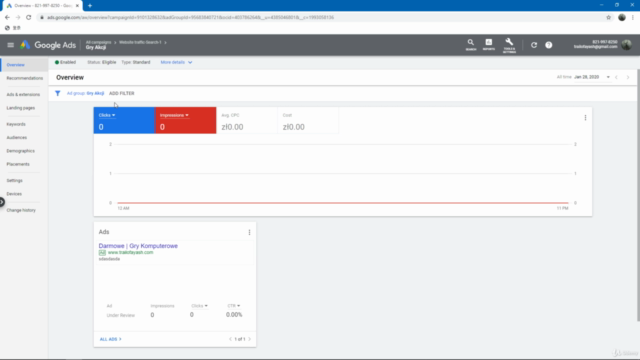Click the Enabled status indicator
Viewport: 640px width, 360px height.
[x=65, y=62]
